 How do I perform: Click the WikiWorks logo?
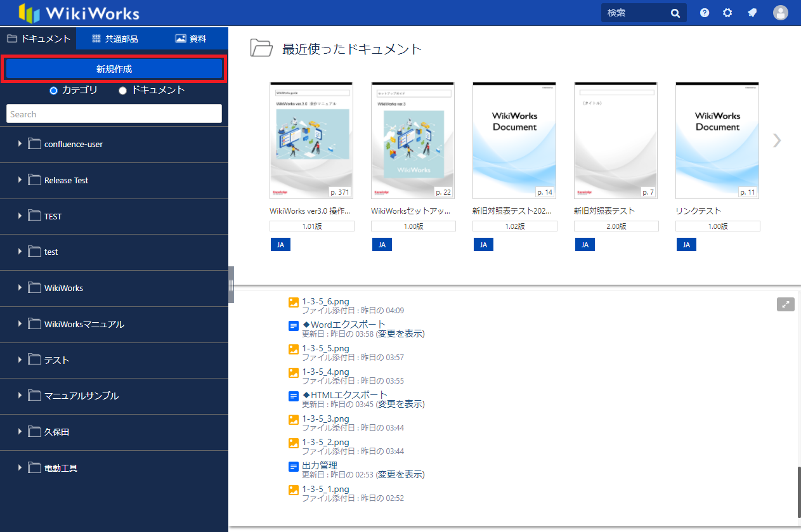coord(79,13)
